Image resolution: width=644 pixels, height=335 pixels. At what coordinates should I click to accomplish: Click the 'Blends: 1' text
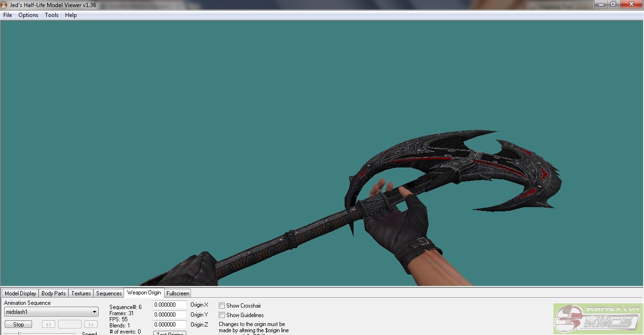tap(120, 326)
